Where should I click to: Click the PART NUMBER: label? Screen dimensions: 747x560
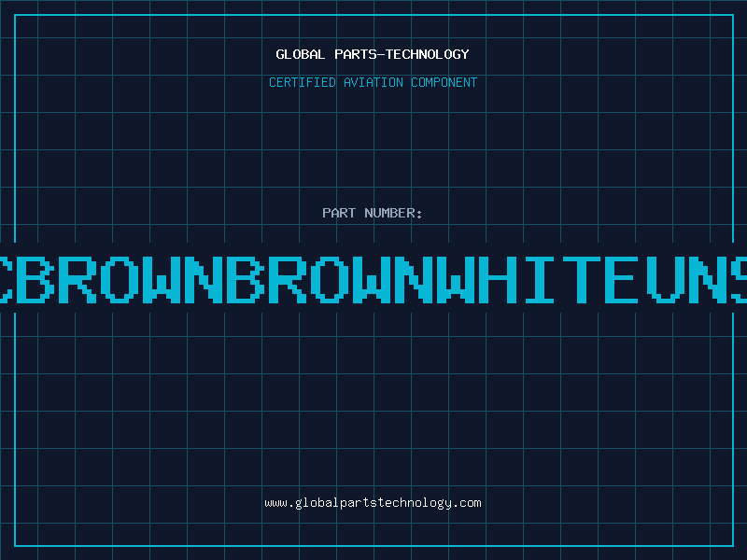373,213
